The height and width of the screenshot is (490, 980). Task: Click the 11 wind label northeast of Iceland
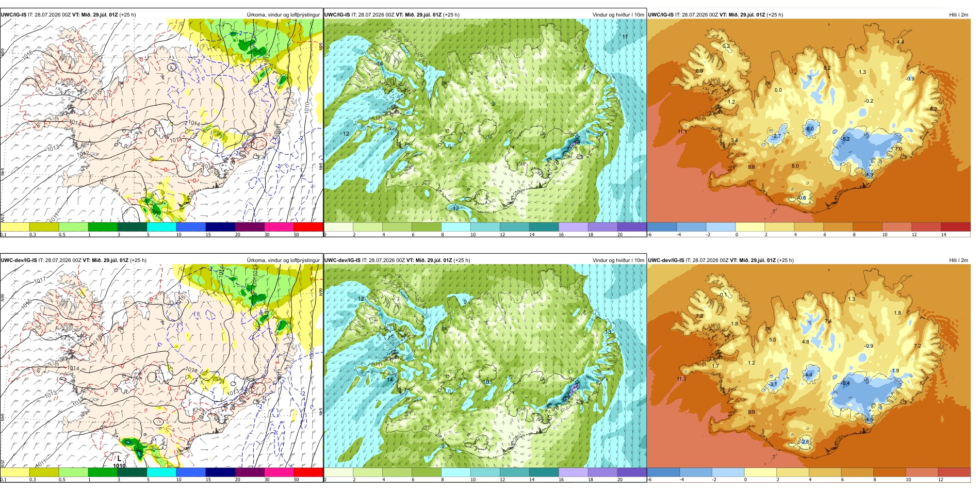625,37
